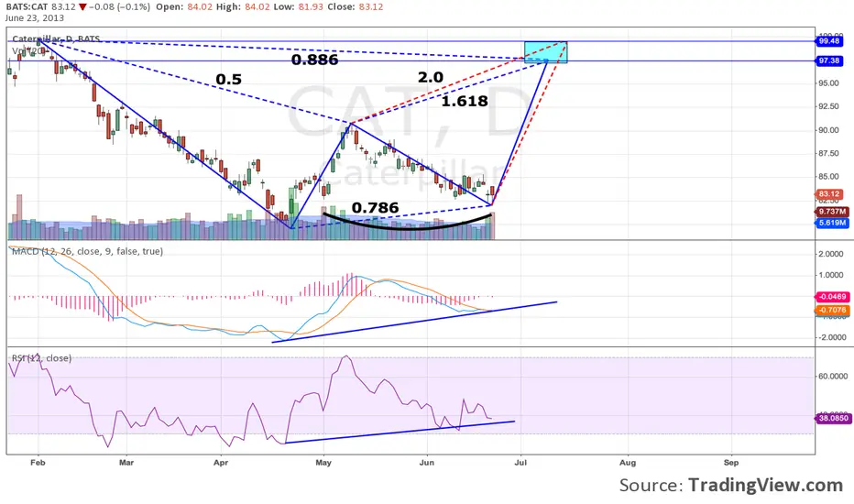Image resolution: width=854 pixels, height=504 pixels.
Task: Click the 2.0 ratio annotation
Action: (431, 77)
